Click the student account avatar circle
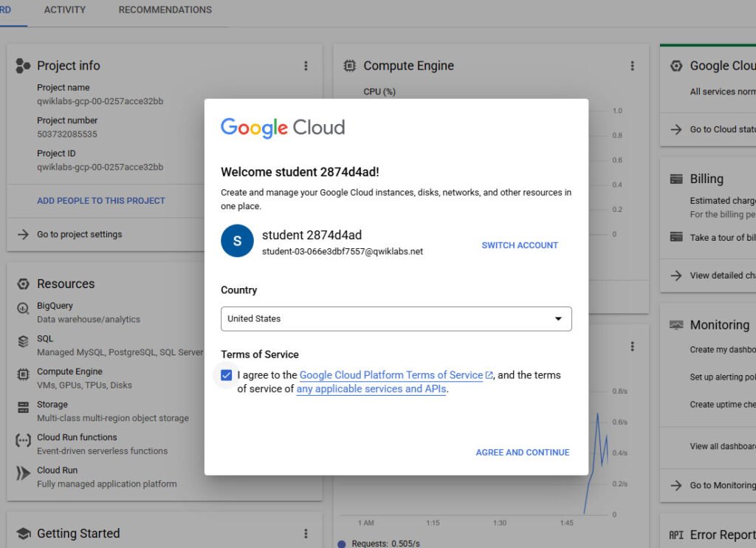This screenshot has height=548, width=756. pyautogui.click(x=237, y=241)
